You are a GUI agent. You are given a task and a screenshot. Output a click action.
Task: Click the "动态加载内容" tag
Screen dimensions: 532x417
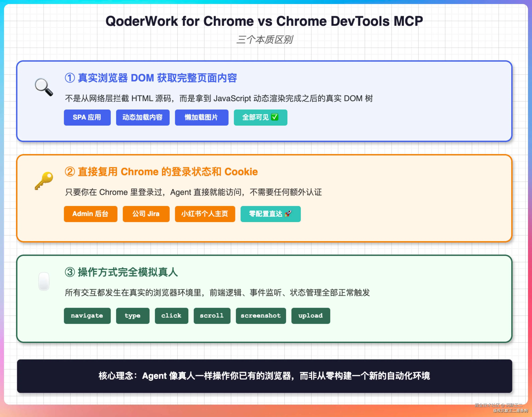(x=143, y=117)
